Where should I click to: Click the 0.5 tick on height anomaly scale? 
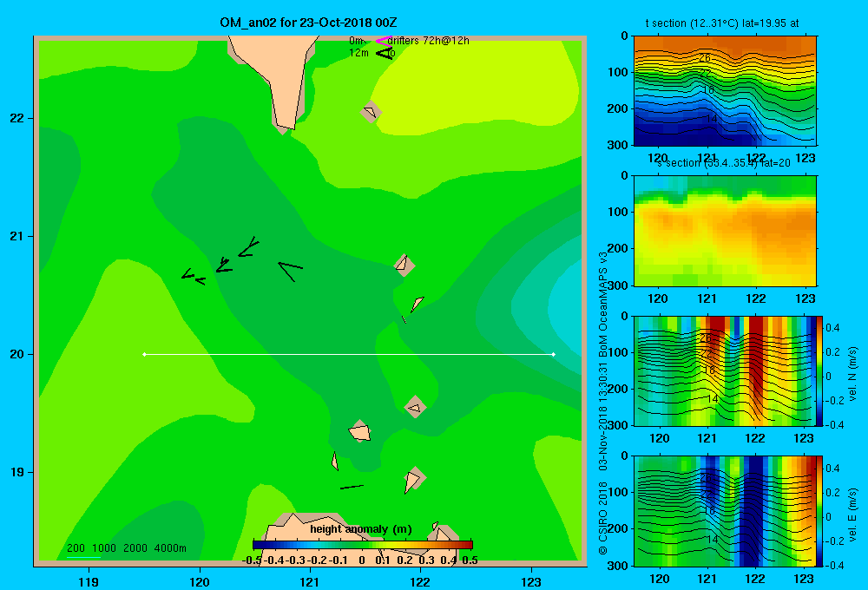tap(470, 560)
